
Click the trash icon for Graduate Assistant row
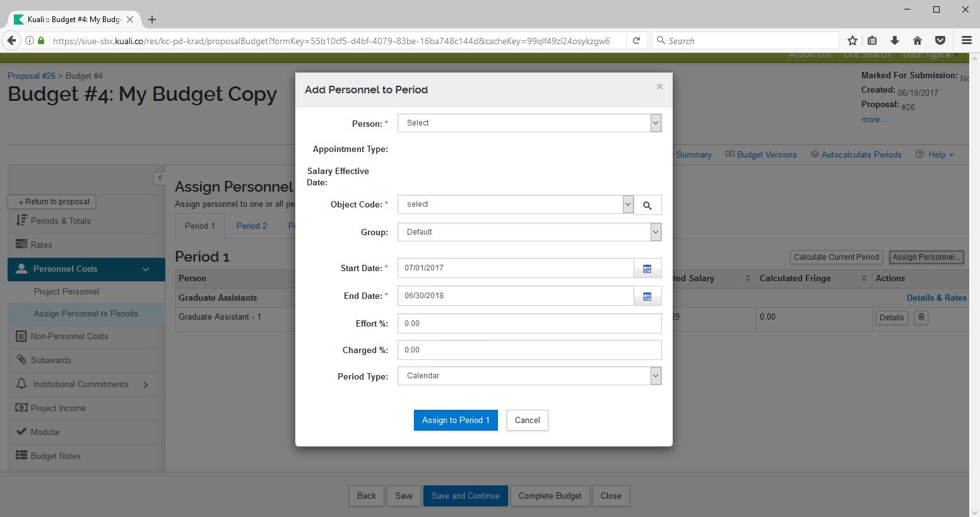pyautogui.click(x=921, y=317)
